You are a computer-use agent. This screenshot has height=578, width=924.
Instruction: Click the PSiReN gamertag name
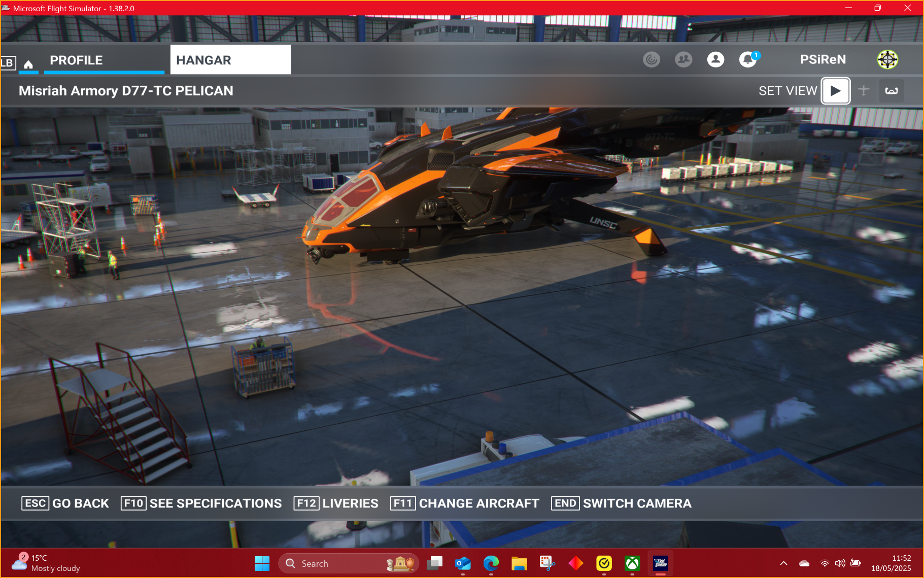823,59
